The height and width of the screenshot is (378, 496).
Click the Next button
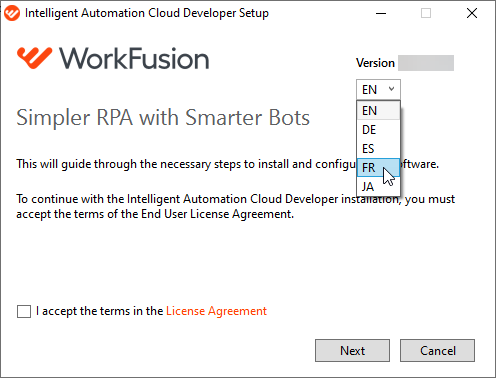(x=352, y=350)
